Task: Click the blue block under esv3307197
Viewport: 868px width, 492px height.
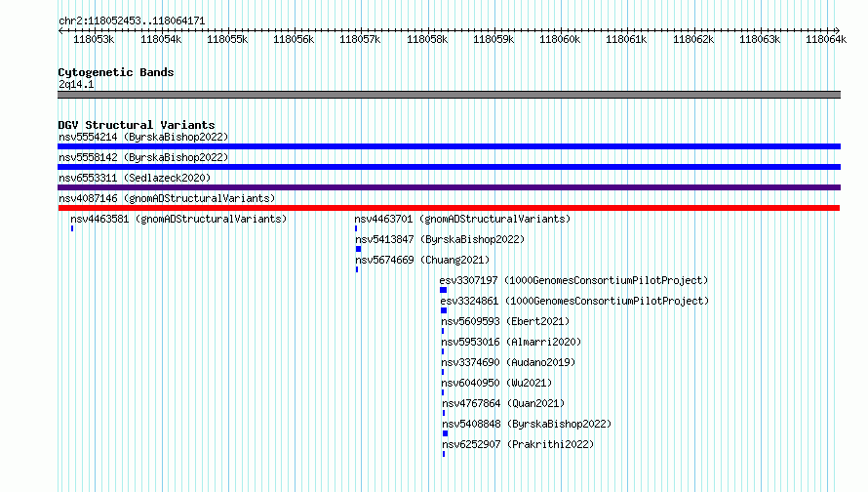Action: pyautogui.click(x=444, y=290)
